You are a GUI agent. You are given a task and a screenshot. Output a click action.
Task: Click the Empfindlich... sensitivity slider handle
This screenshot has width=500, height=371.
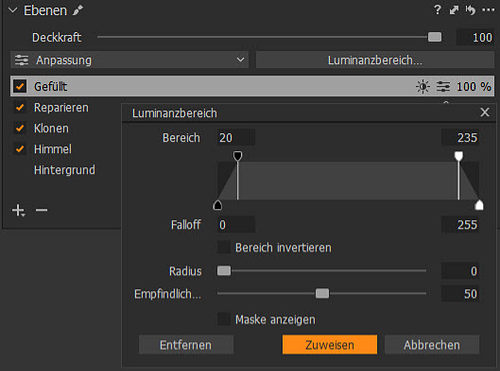[x=322, y=293]
